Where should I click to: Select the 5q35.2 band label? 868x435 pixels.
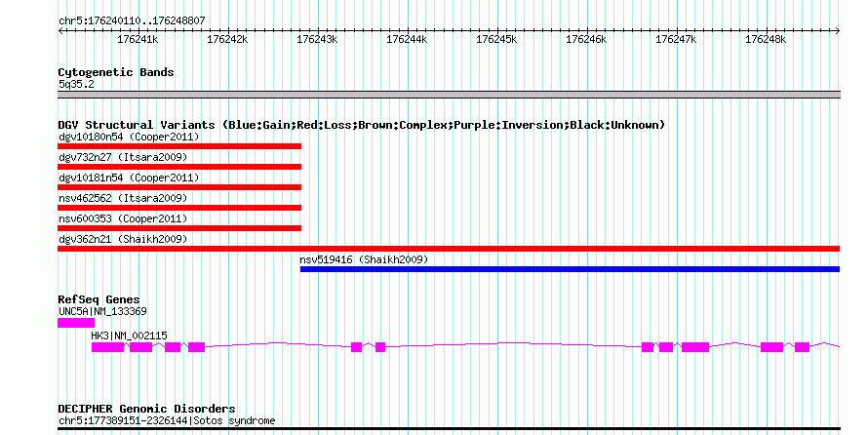click(76, 84)
